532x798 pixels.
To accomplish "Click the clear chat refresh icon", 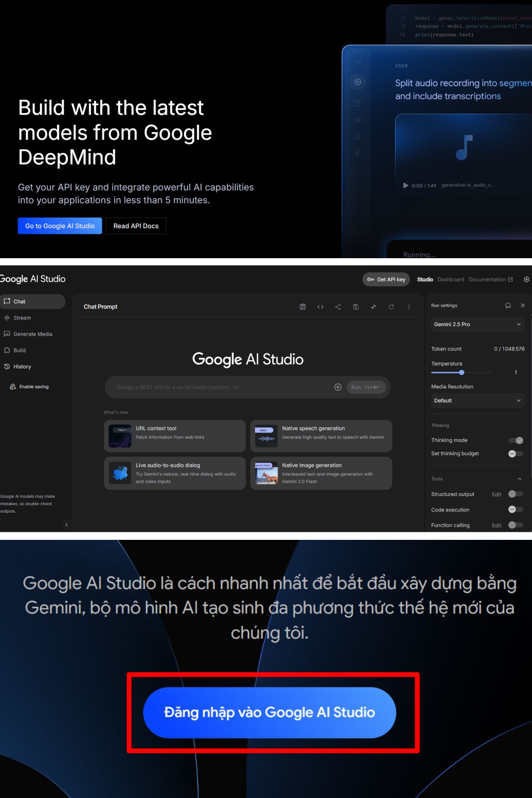I will (391, 307).
